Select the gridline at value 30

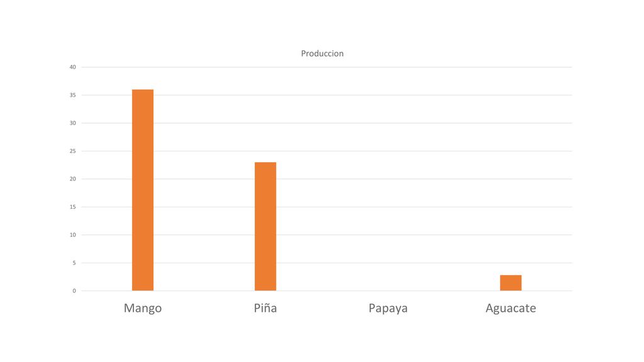pos(326,123)
